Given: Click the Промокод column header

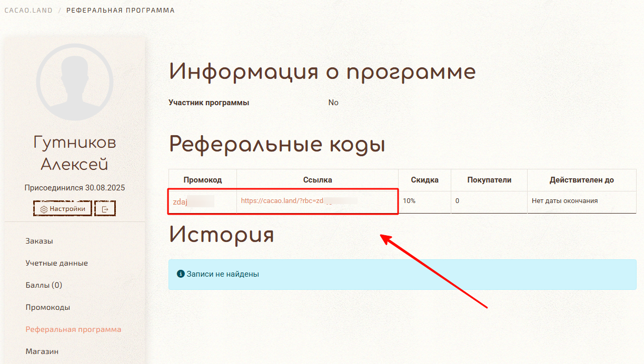Looking at the screenshot, I should (x=203, y=180).
